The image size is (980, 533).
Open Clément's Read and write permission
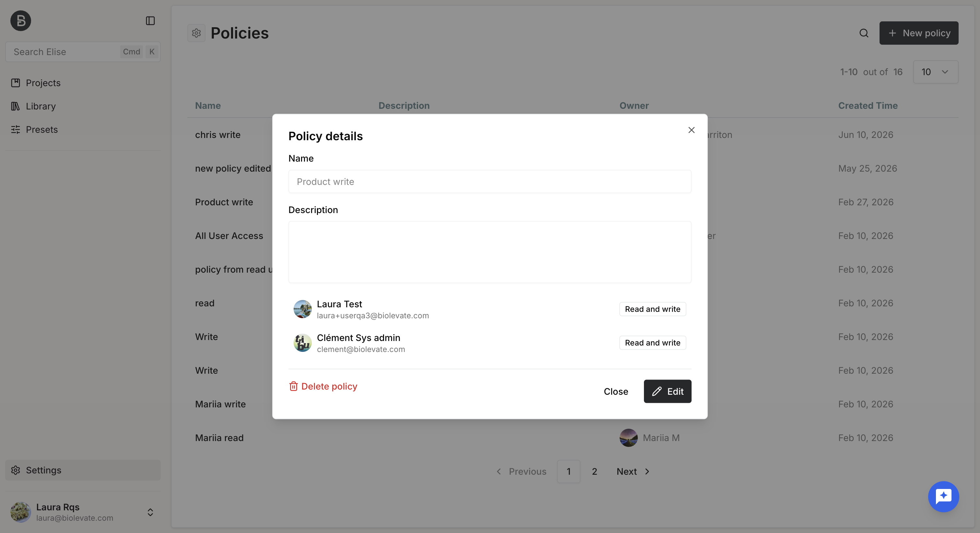652,343
